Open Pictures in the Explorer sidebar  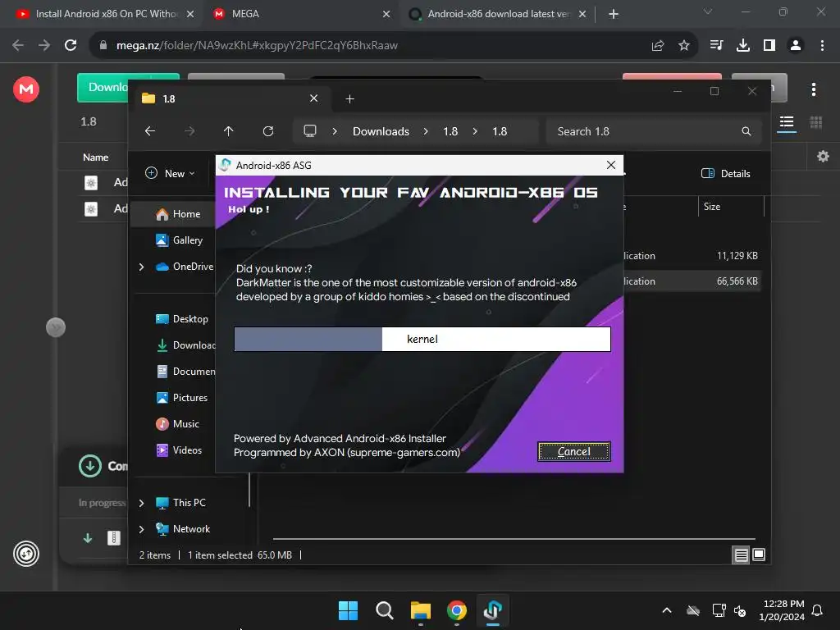point(181,398)
